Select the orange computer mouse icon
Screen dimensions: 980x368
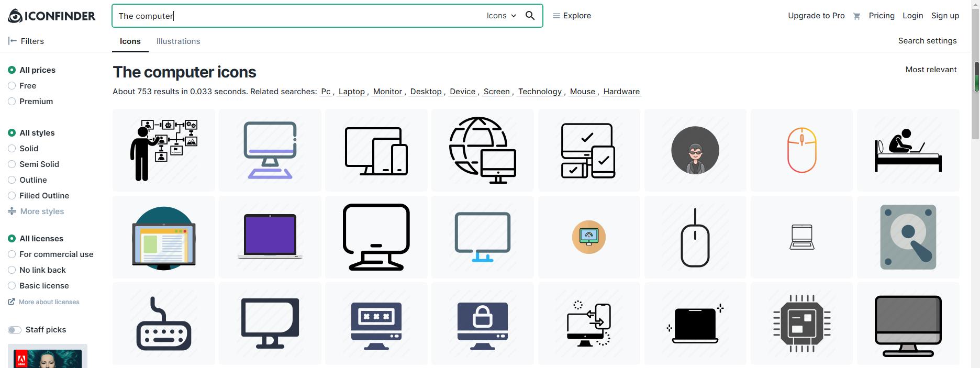pyautogui.click(x=801, y=150)
